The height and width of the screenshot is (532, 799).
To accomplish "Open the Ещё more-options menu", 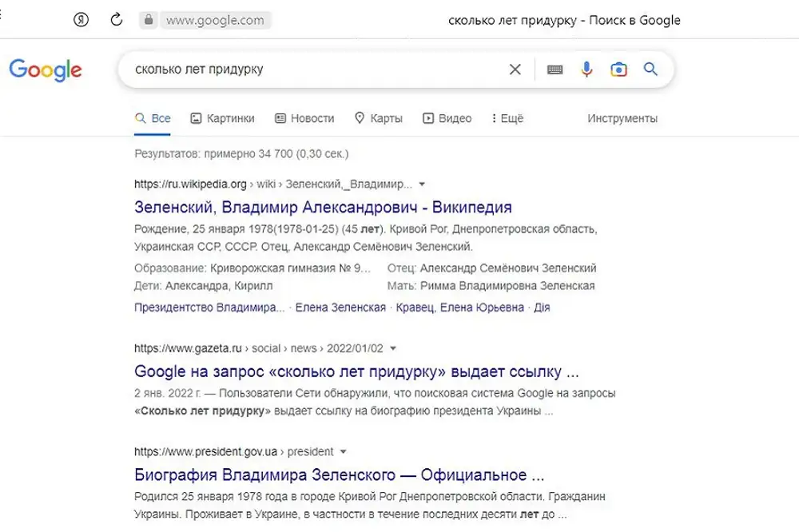I will click(507, 118).
